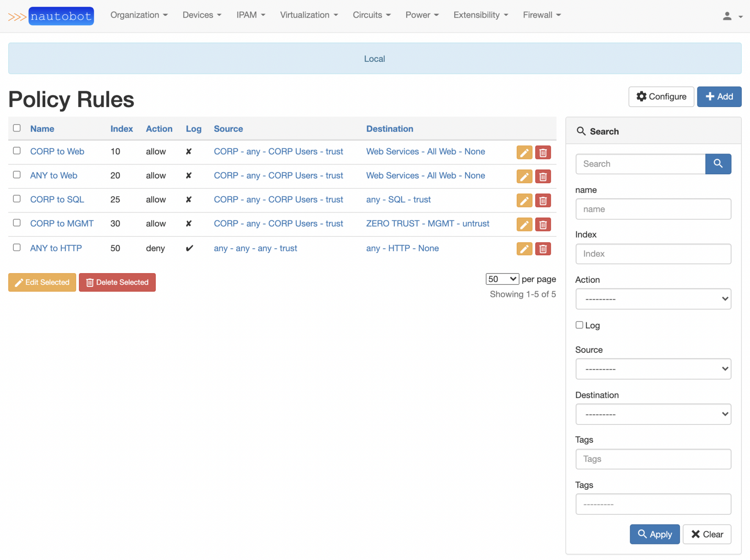Edit the CORP to Web rule pencil icon
This screenshot has height=560, width=750.
[x=524, y=152]
